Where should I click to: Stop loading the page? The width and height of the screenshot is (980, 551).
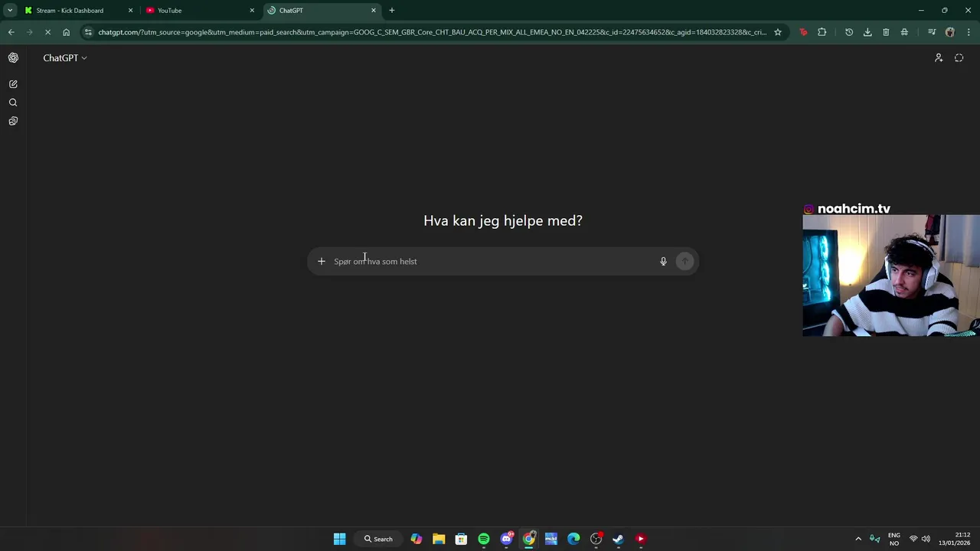47,32
